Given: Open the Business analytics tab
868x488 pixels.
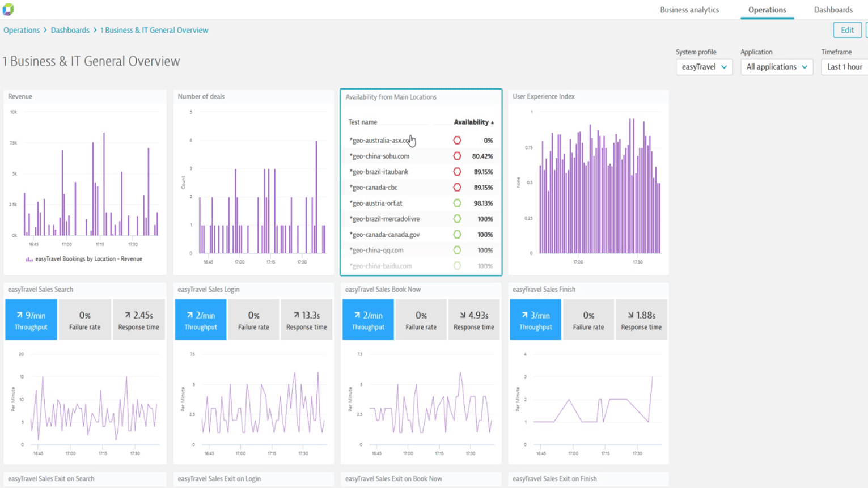Looking at the screenshot, I should pyautogui.click(x=689, y=10).
